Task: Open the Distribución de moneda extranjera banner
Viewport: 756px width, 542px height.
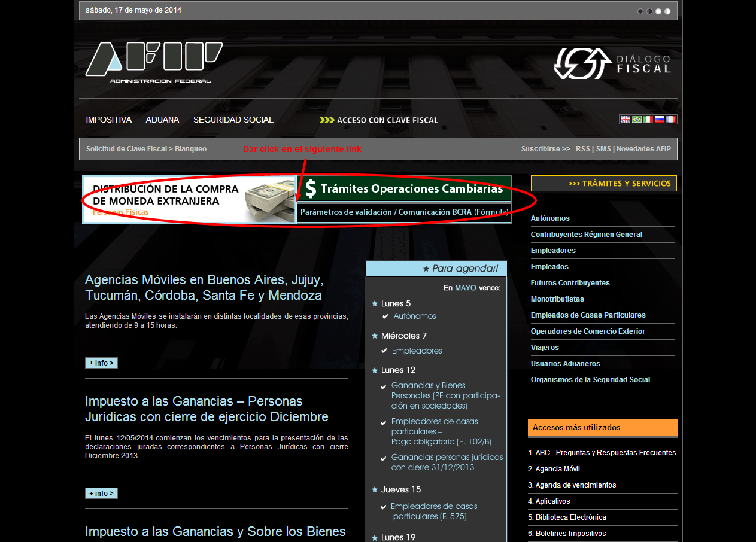Action: [189, 199]
